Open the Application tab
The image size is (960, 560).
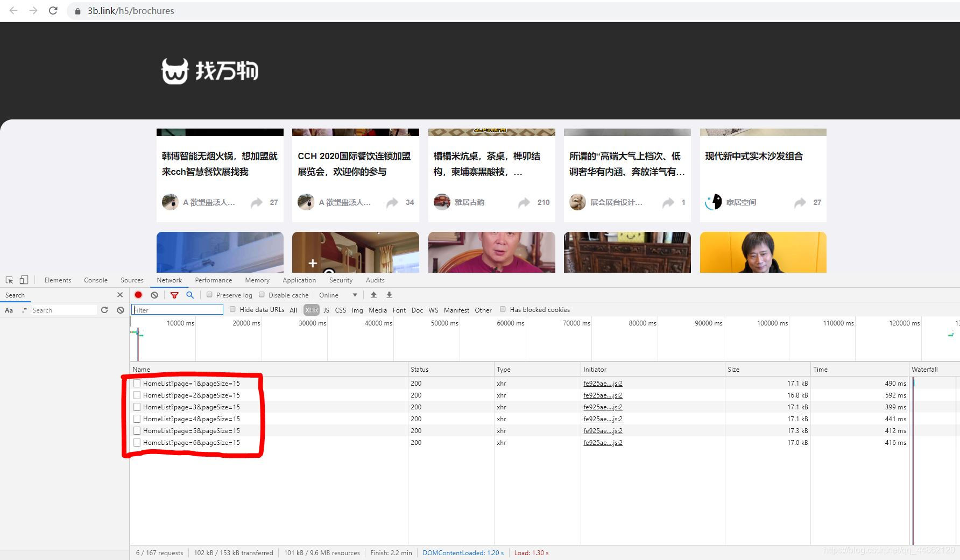coord(299,280)
